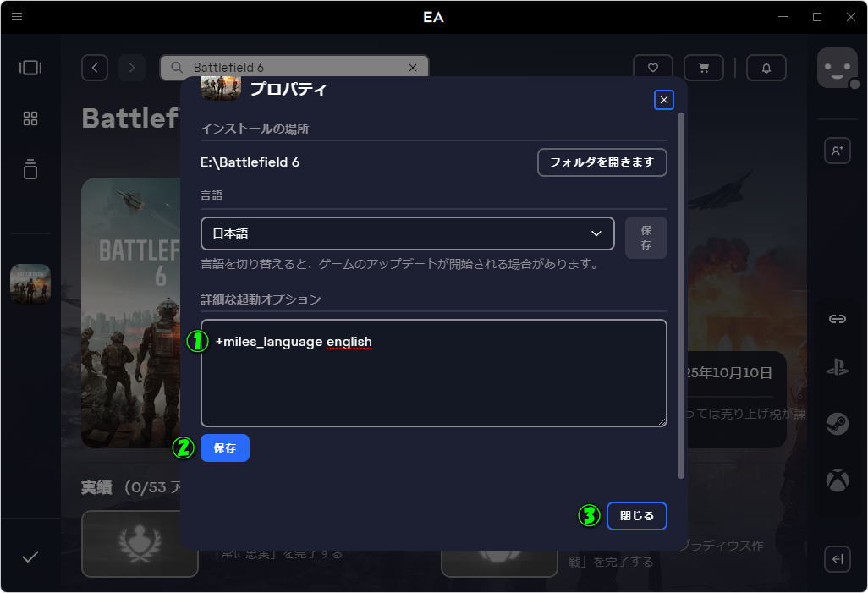Screen dimensions: 868x593
Task: Select the Steam account link icon
Action: 837,424
